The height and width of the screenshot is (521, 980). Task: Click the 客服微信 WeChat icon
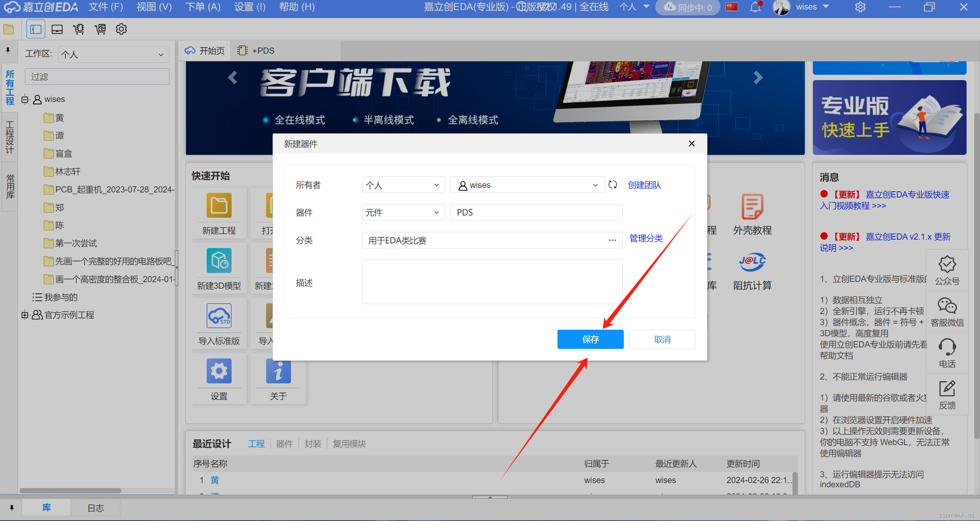pyautogui.click(x=947, y=306)
